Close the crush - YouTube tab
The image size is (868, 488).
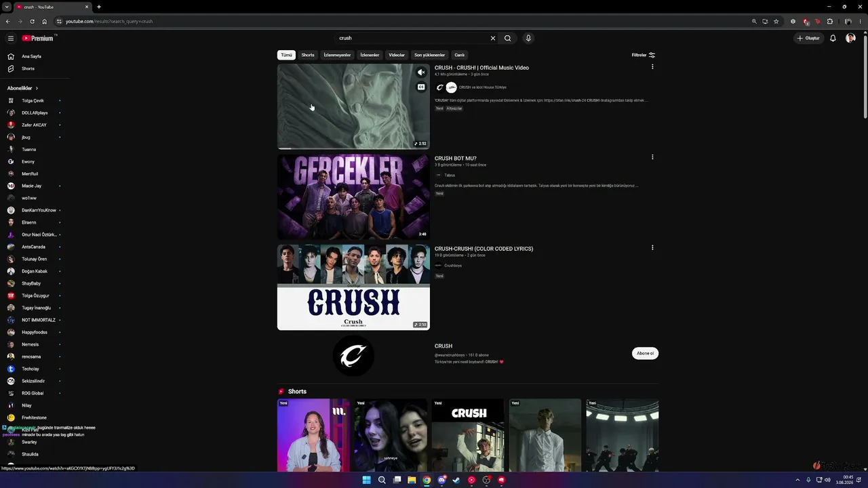(x=87, y=7)
